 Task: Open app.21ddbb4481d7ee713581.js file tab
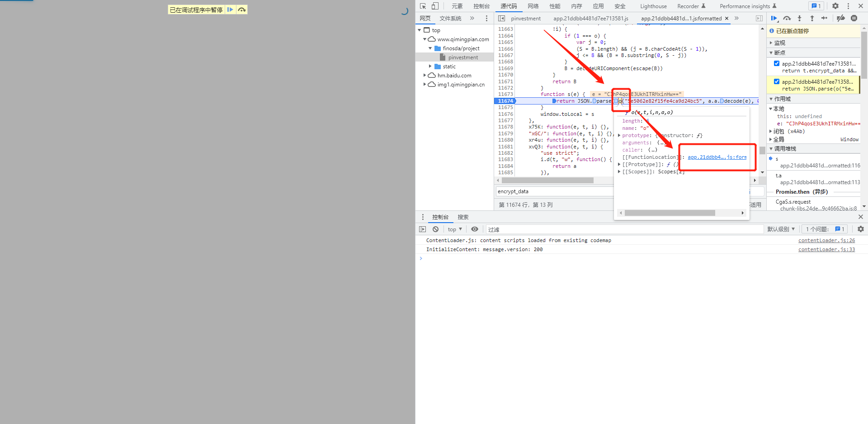[591, 19]
